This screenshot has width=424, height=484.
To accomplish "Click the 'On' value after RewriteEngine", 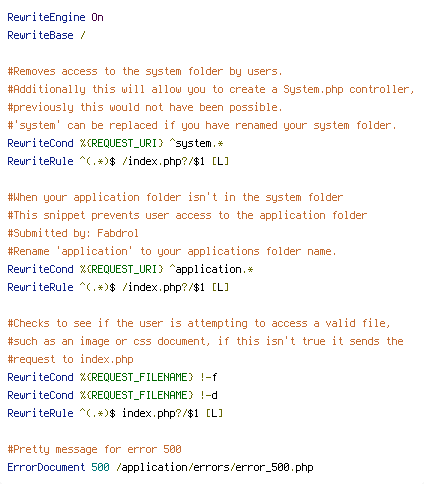I will click(x=97, y=17).
